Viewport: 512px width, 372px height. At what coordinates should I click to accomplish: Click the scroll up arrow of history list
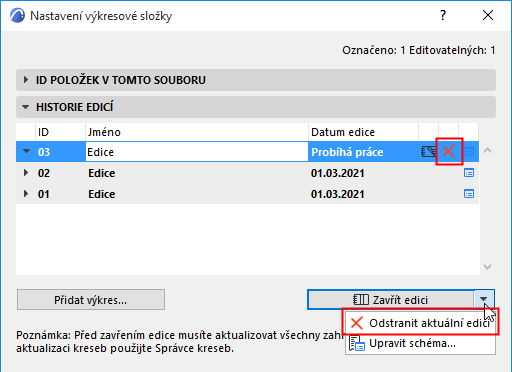[x=487, y=150]
